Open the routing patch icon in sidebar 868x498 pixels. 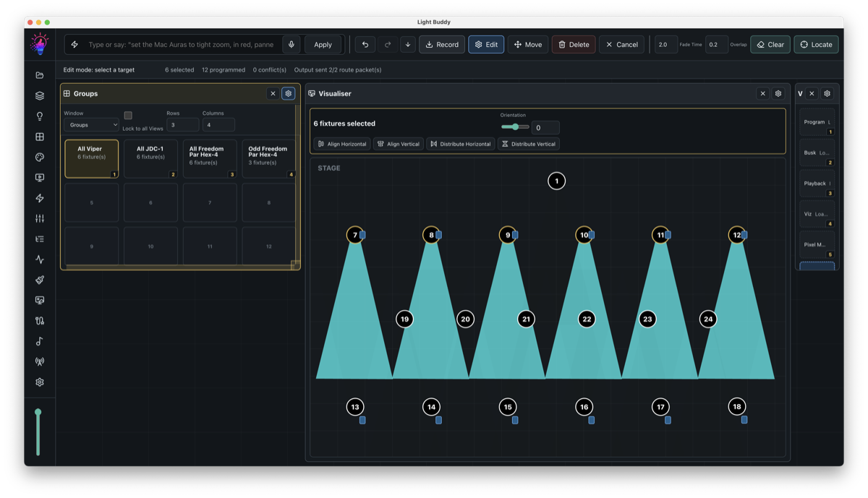(x=40, y=321)
